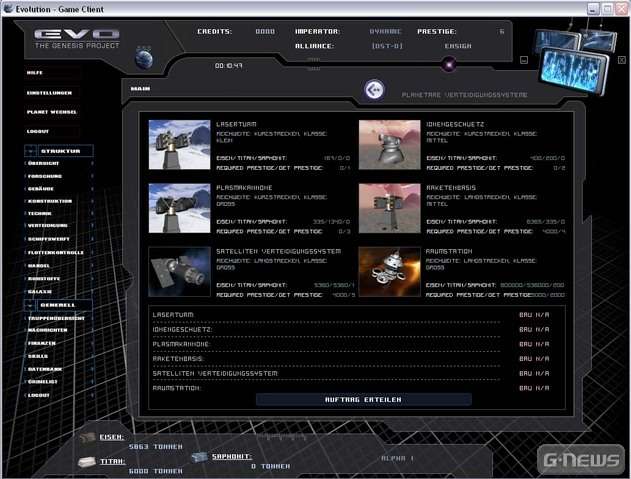
Task: Open the Forschung menu item
Action: pos(45,176)
